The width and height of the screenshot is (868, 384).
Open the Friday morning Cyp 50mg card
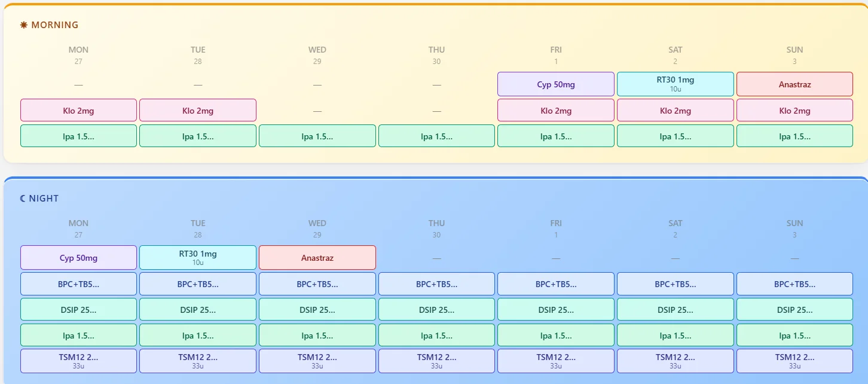click(556, 84)
